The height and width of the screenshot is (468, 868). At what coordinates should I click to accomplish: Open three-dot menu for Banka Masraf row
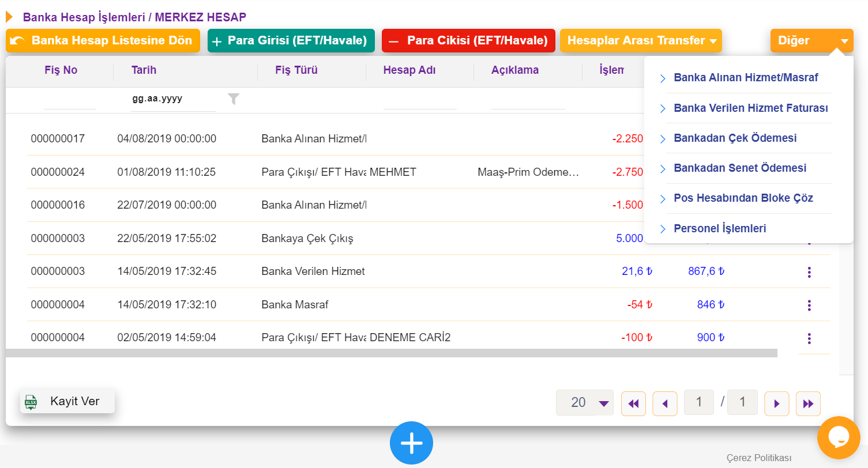coord(809,305)
